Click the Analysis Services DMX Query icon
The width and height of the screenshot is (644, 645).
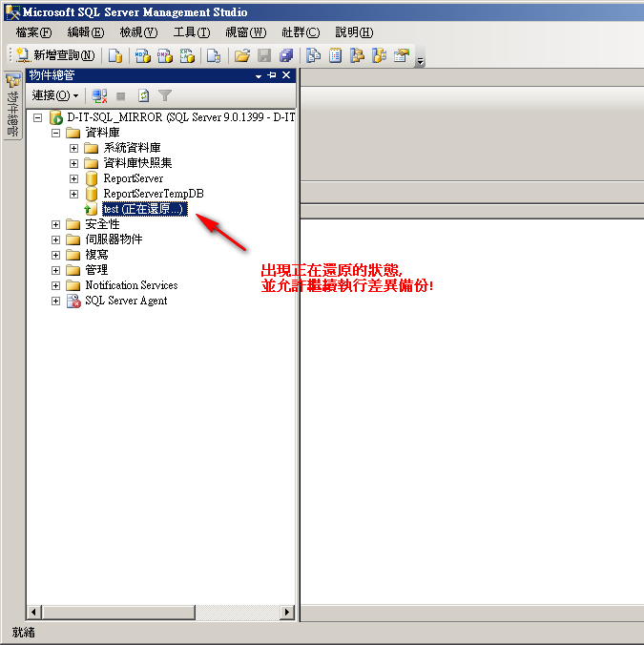coord(165,55)
